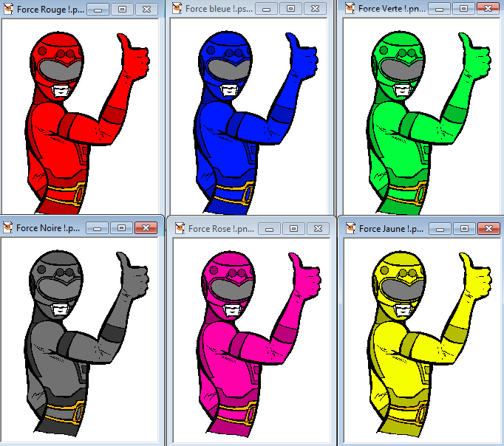Minimize the Force Rouge window
Screen dimensions: 504x446
coord(98,10)
